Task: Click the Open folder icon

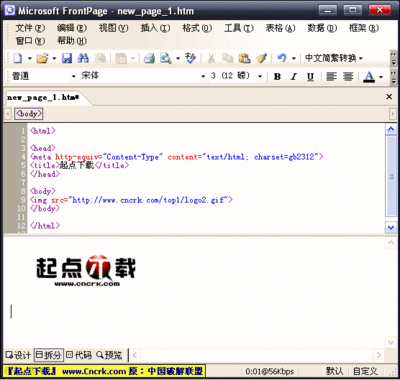Action: point(42,58)
